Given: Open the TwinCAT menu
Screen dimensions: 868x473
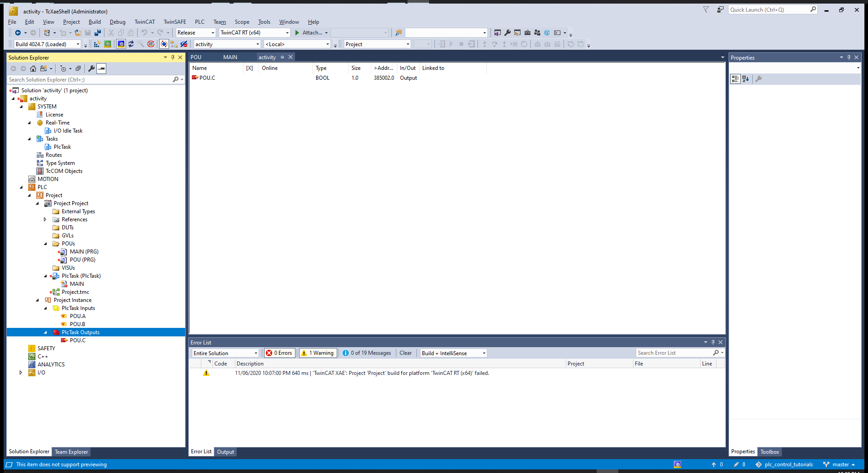Looking at the screenshot, I should 144,22.
